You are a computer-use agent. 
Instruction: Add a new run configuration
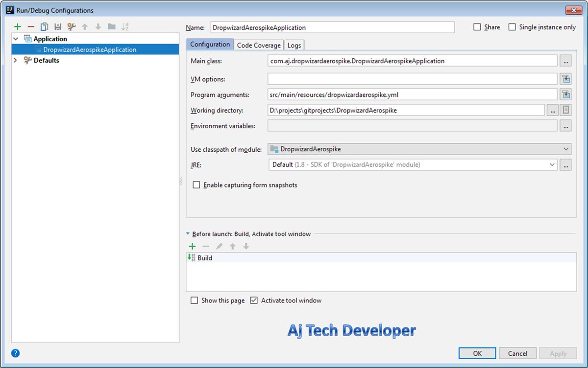(17, 26)
